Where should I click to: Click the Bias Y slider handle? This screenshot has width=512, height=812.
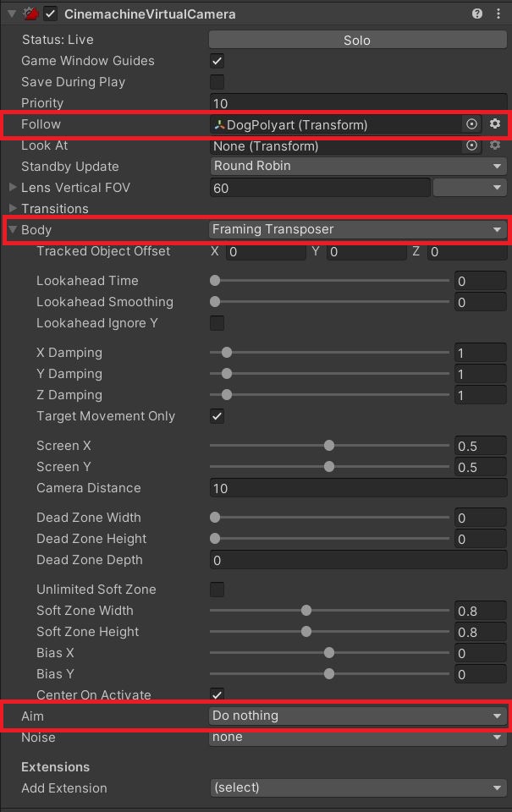329,674
